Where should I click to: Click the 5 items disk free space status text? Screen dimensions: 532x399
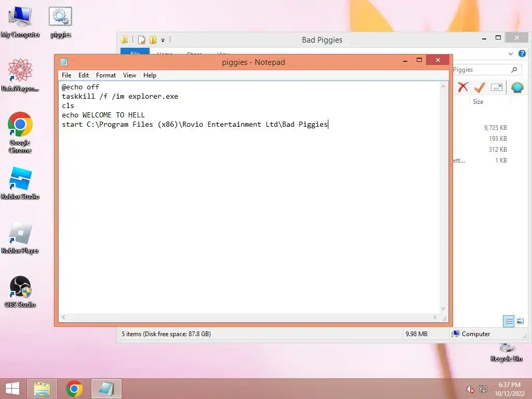click(x=166, y=334)
